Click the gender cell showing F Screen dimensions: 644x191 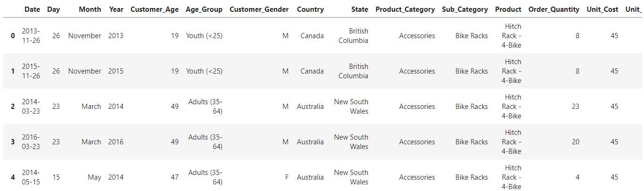pos(287,177)
